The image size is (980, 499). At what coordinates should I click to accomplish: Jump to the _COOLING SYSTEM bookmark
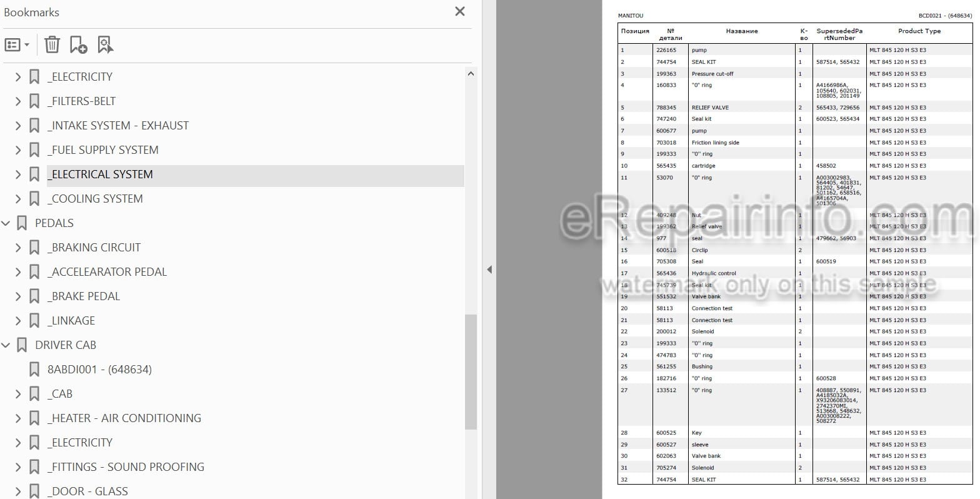[95, 199]
